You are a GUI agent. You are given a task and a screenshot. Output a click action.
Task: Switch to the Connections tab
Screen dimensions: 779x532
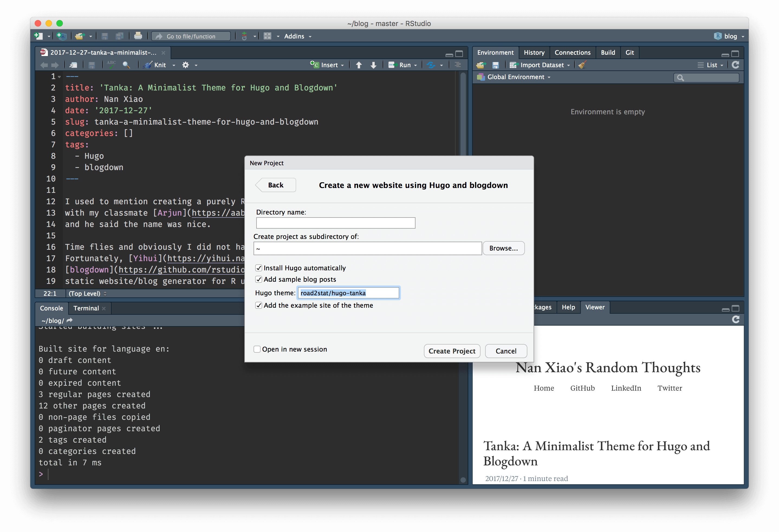[x=572, y=53]
